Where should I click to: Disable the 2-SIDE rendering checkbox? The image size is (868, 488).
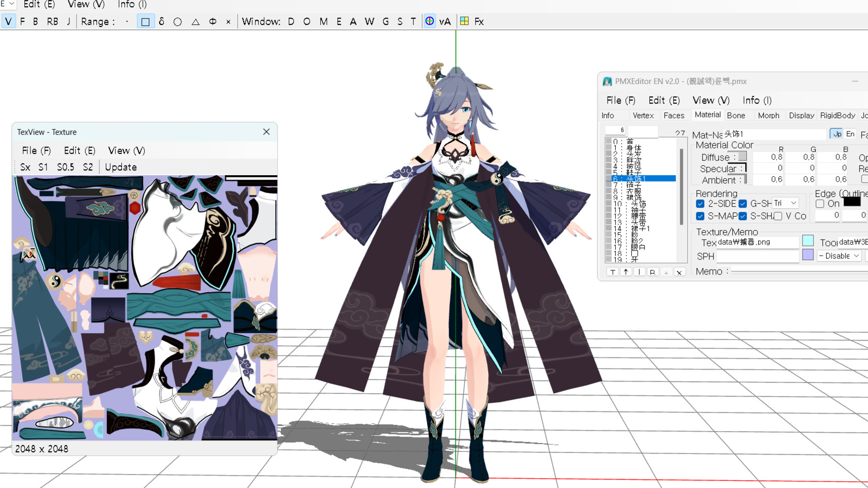700,204
